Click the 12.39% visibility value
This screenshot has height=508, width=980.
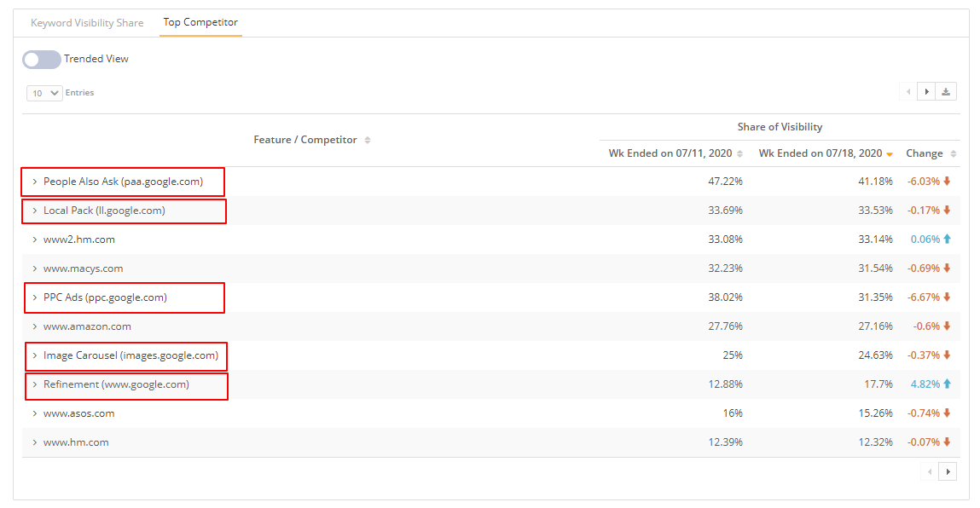[725, 442]
